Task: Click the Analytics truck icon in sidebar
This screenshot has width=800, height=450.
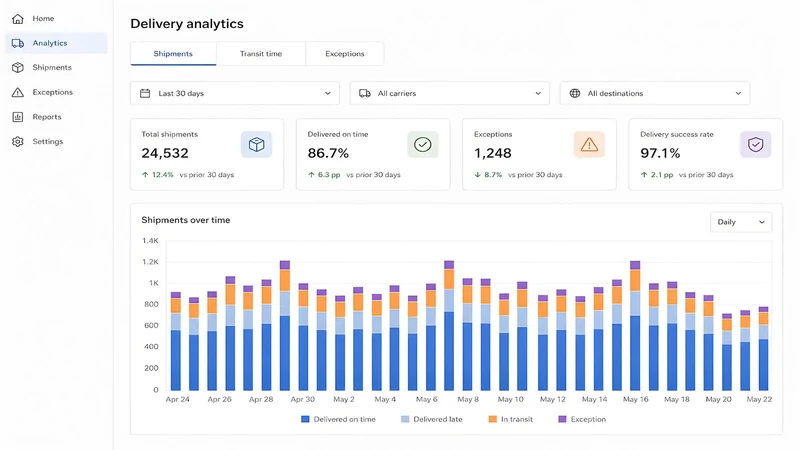Action: 18,43
